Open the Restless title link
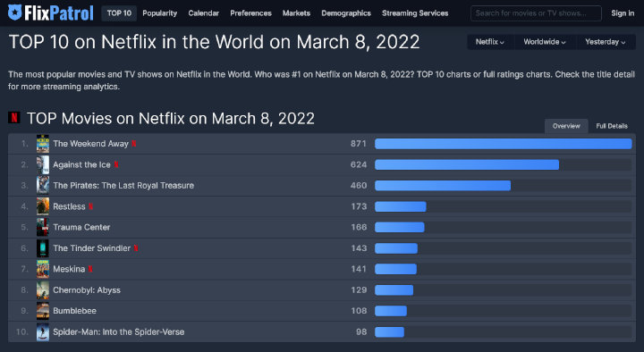Screen dimensions: 644x352 (x=69, y=206)
